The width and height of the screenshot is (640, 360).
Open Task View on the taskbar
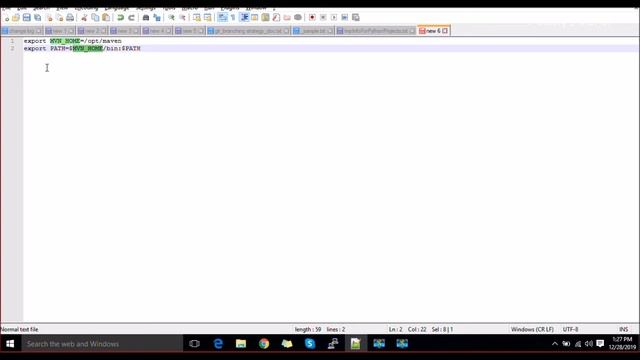tap(194, 344)
